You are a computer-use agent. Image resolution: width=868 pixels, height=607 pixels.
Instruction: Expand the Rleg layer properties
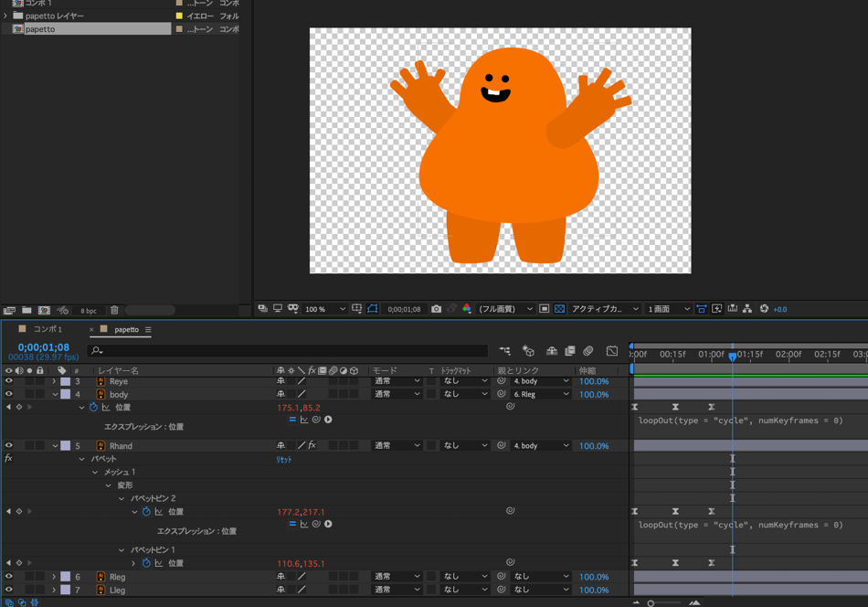click(x=54, y=577)
